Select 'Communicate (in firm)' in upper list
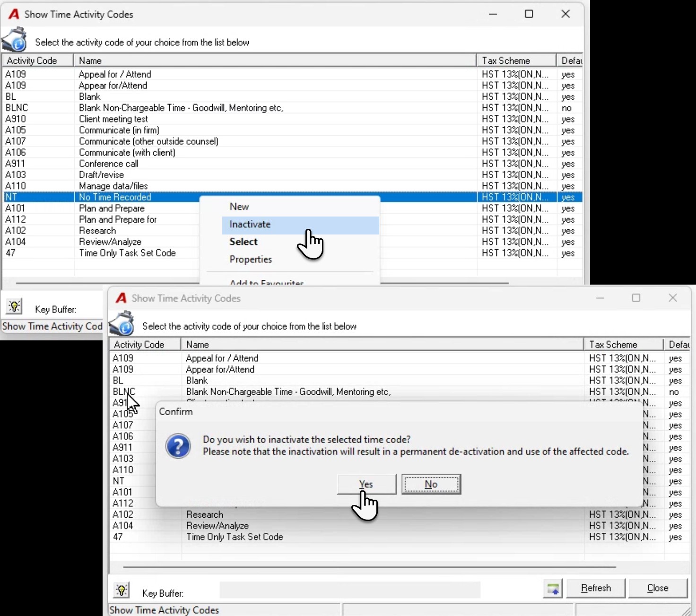Image resolution: width=696 pixels, height=616 pixels. (293, 130)
